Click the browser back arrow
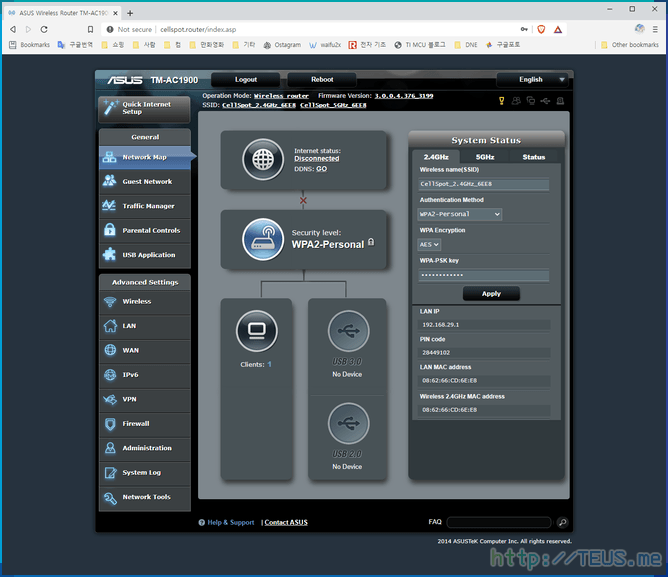The height and width of the screenshot is (577, 668). click(x=13, y=29)
